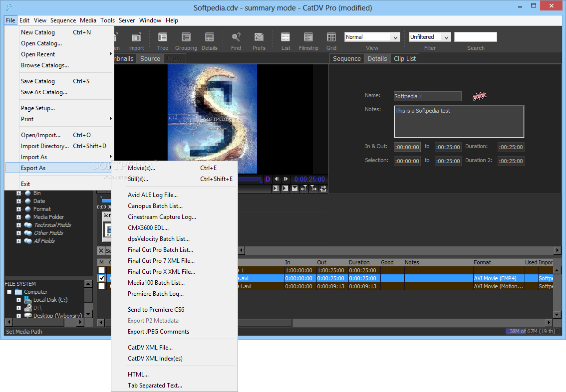Image resolution: width=566 pixels, height=392 pixels.
Task: Click the Search input field
Action: point(475,37)
